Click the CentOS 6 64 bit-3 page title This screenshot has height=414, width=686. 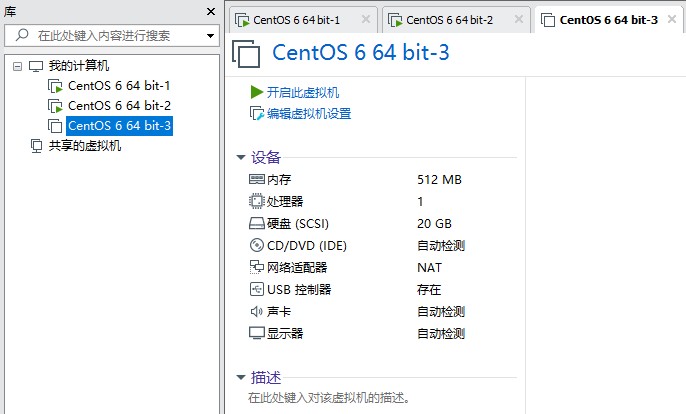[x=360, y=53]
